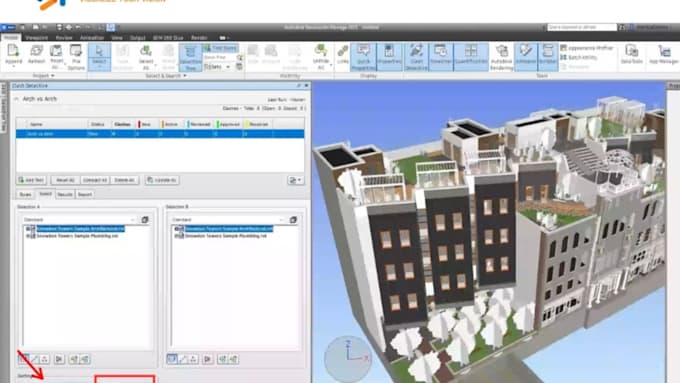
Task: Open the Selection B Standard dropdown
Action: [228, 220]
